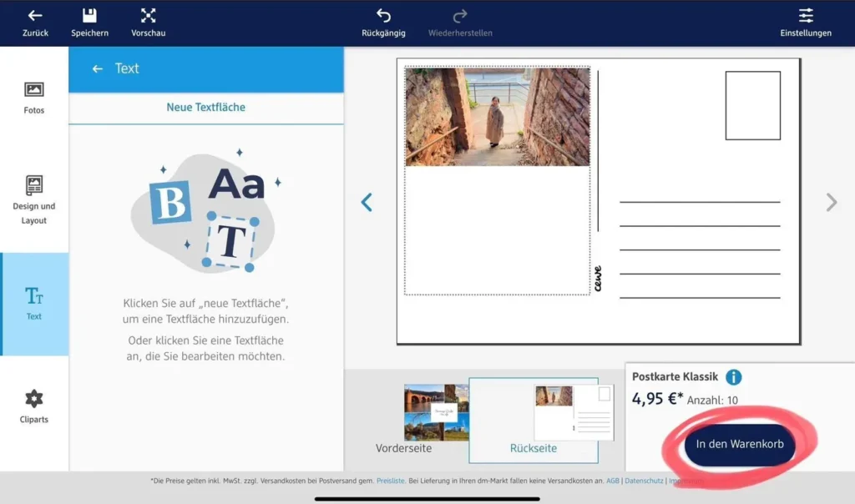Undo last action with Rückgängig

point(383,16)
